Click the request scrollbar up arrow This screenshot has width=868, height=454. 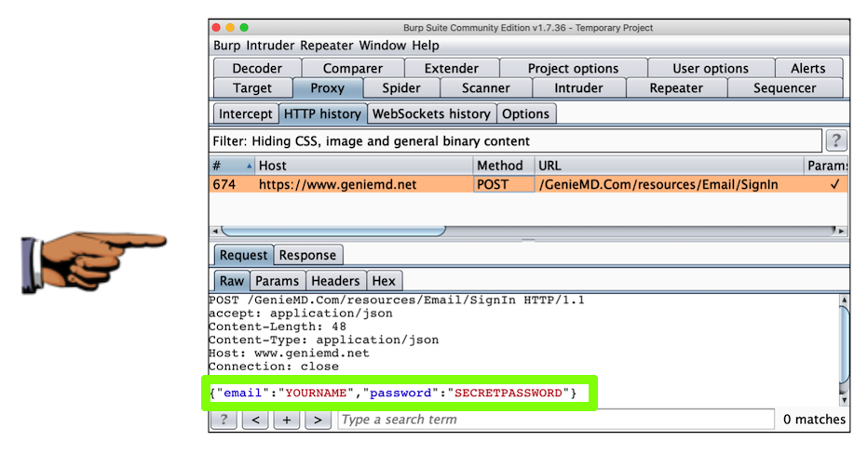[844, 300]
